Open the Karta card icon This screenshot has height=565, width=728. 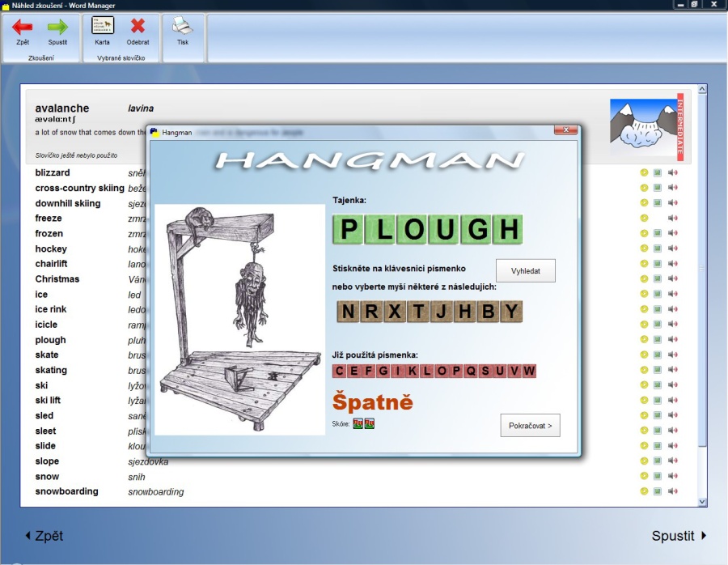pyautogui.click(x=102, y=26)
